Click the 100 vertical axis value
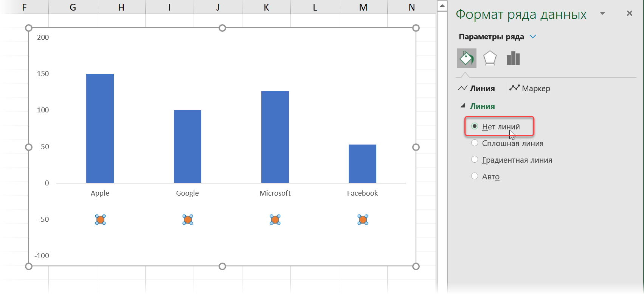 pos(43,110)
